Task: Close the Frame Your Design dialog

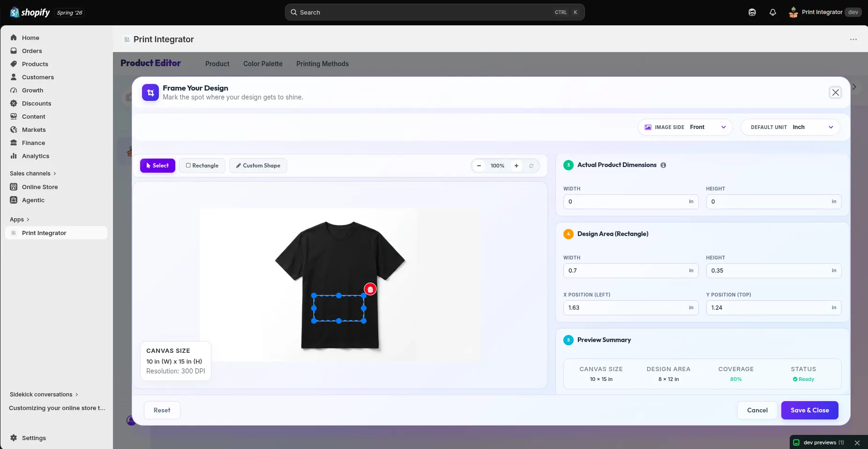Action: pyautogui.click(x=836, y=92)
